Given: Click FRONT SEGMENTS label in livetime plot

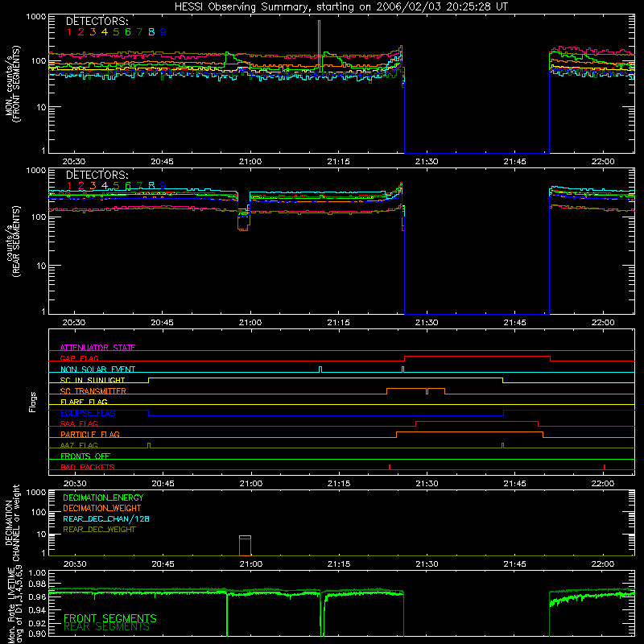Looking at the screenshot, I should coord(110,618).
